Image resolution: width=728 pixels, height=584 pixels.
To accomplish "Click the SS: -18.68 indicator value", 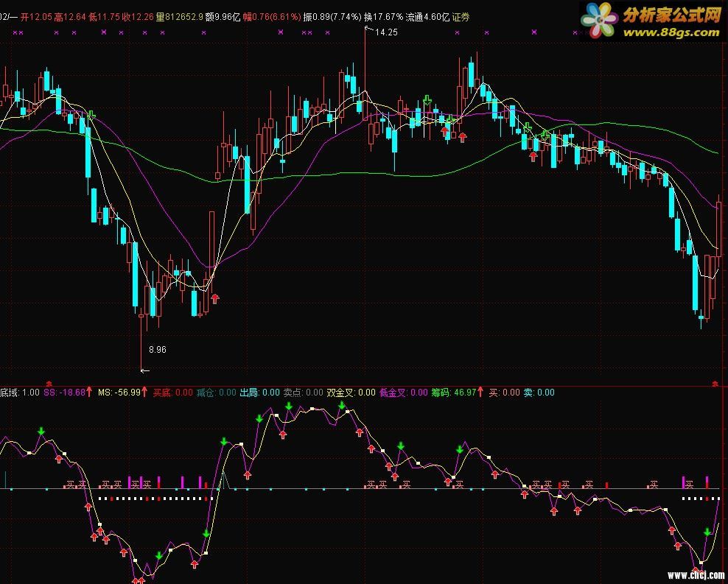I will [65, 393].
